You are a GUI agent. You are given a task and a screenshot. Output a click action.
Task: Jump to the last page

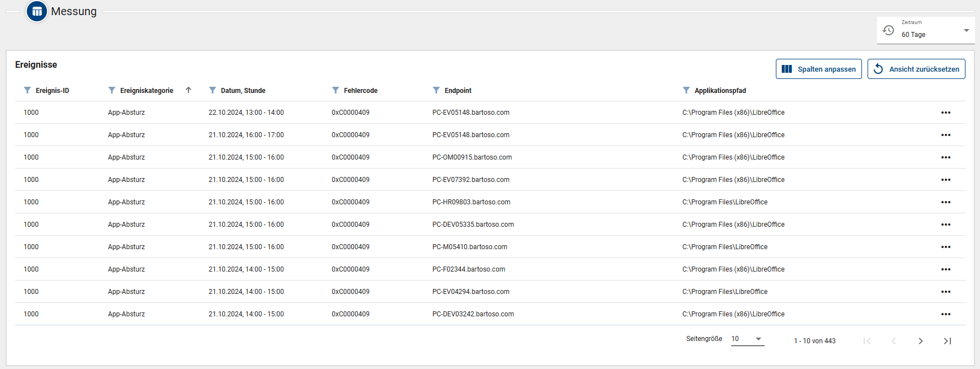947,341
